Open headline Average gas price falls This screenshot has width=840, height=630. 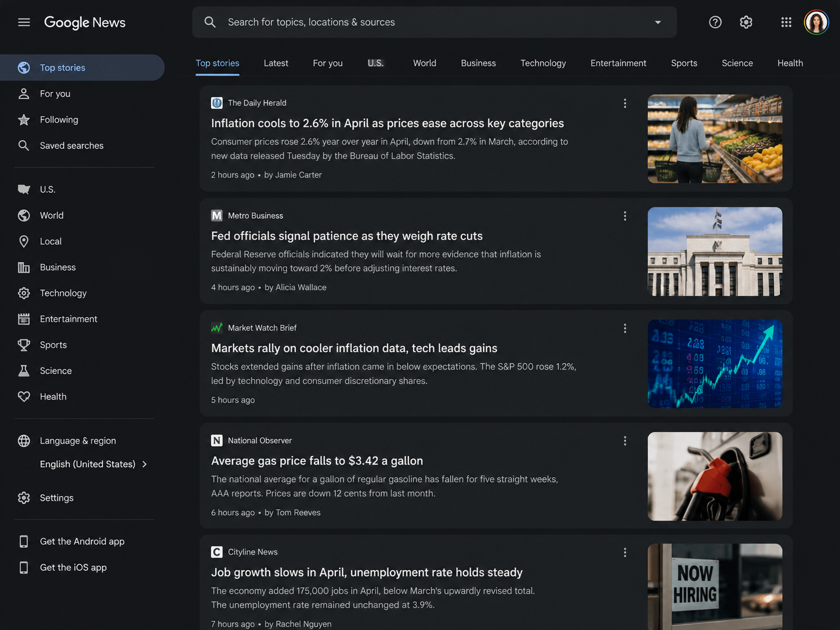pos(317,461)
